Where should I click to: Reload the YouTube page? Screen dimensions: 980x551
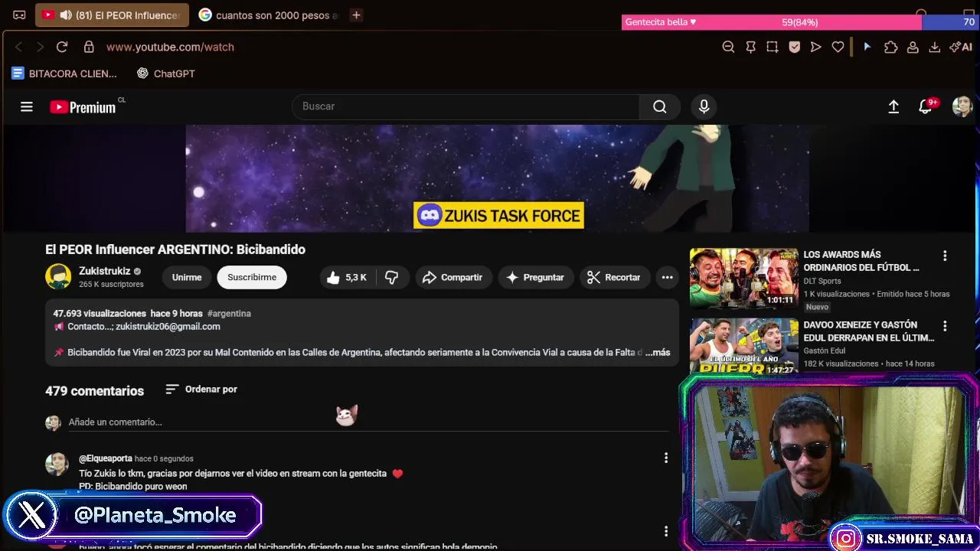(62, 47)
